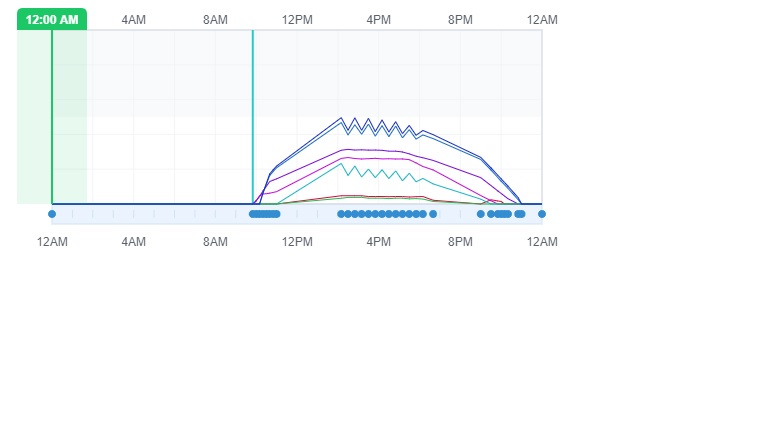This screenshot has width=768, height=432.
Task: Select the merged event dot cluster near 10AM
Action: tap(264, 214)
